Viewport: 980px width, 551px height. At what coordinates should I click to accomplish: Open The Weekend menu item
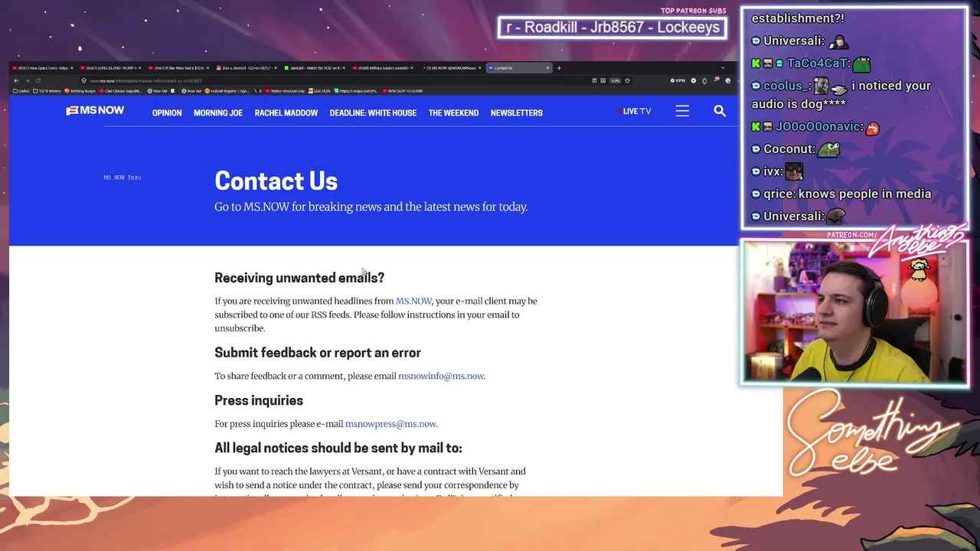coord(453,112)
